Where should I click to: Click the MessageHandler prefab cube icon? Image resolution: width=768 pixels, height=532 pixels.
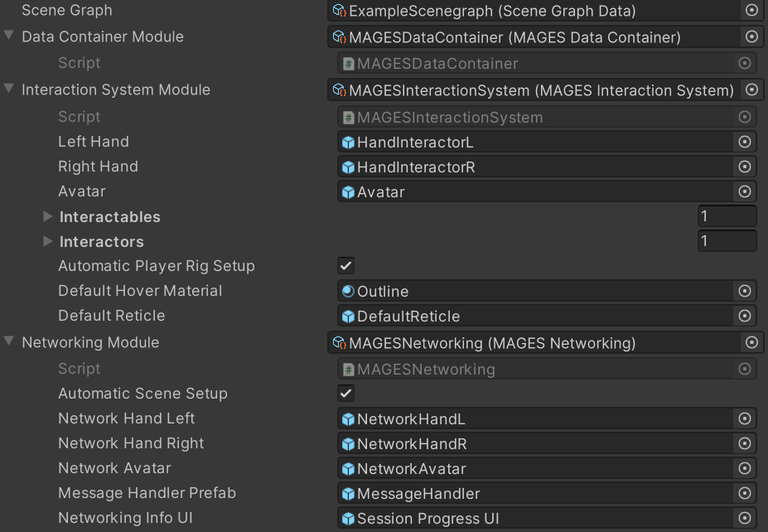click(x=348, y=494)
